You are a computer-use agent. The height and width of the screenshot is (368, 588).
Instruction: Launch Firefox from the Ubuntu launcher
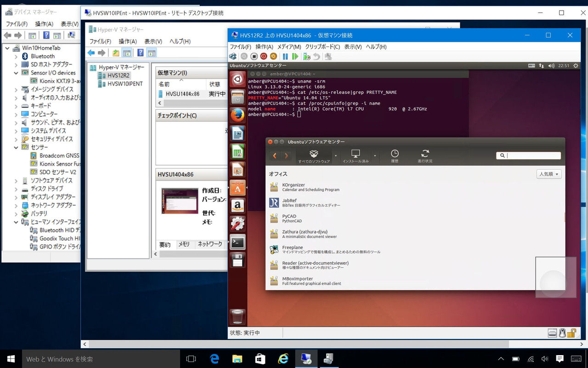[237, 115]
